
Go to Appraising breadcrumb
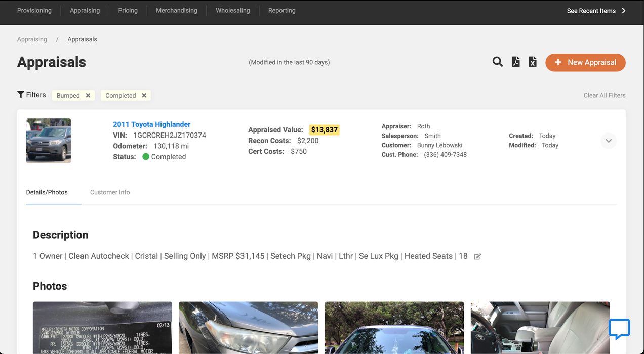(32, 39)
